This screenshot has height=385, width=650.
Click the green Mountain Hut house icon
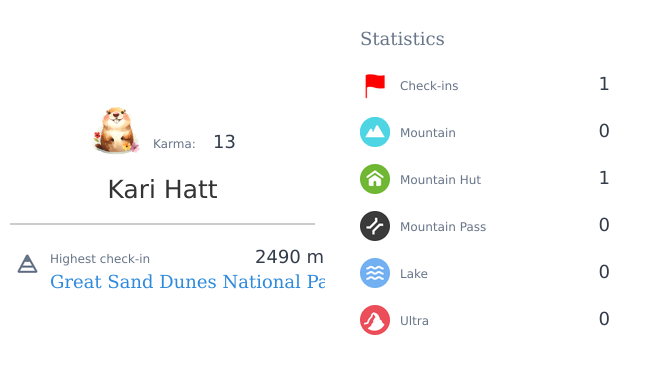375,179
